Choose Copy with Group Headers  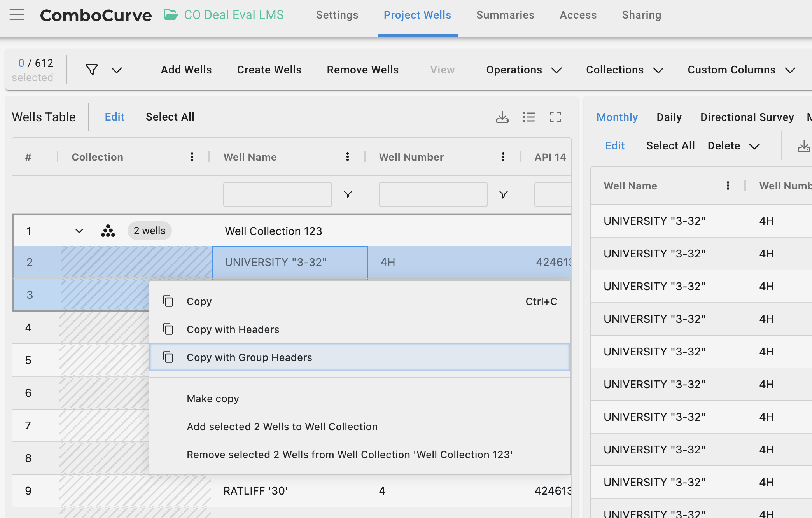click(249, 357)
